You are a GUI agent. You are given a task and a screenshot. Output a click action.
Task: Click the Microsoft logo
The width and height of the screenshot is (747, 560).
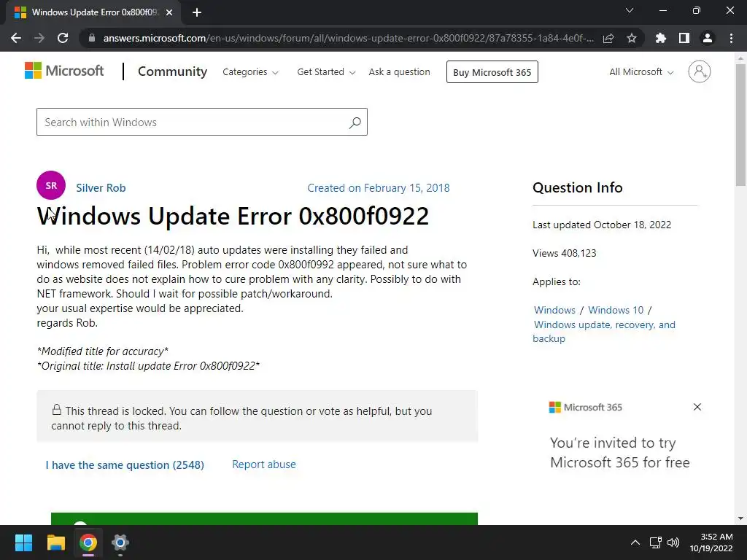[x=64, y=71]
